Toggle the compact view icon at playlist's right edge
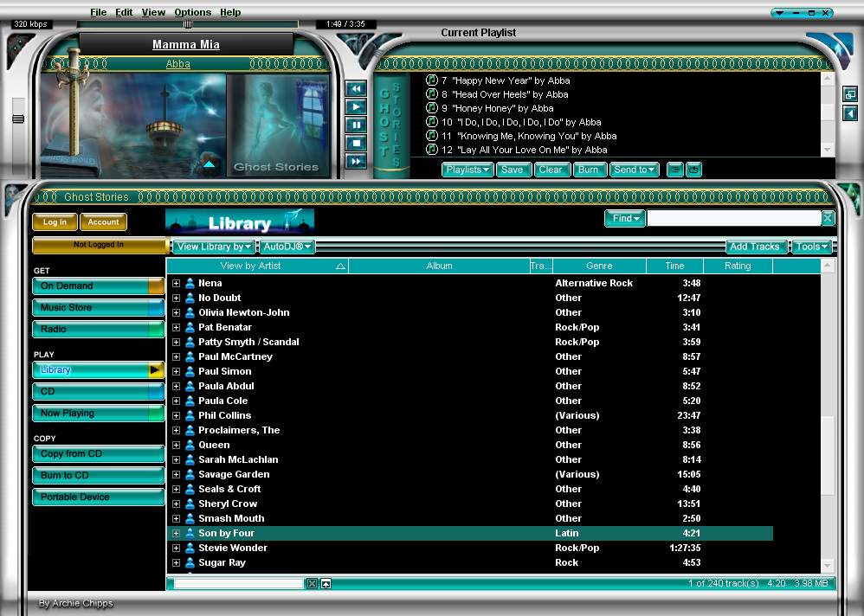864x616 pixels. (850, 94)
